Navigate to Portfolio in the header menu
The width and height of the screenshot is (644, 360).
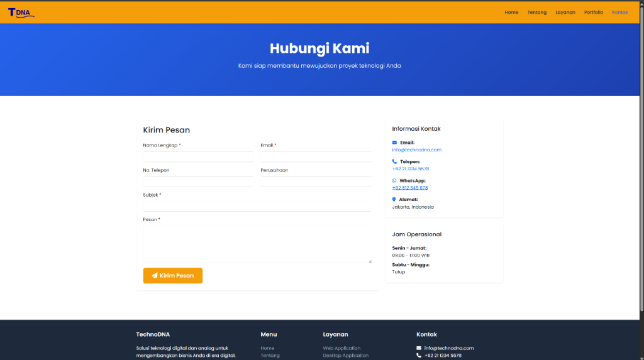[x=593, y=12]
